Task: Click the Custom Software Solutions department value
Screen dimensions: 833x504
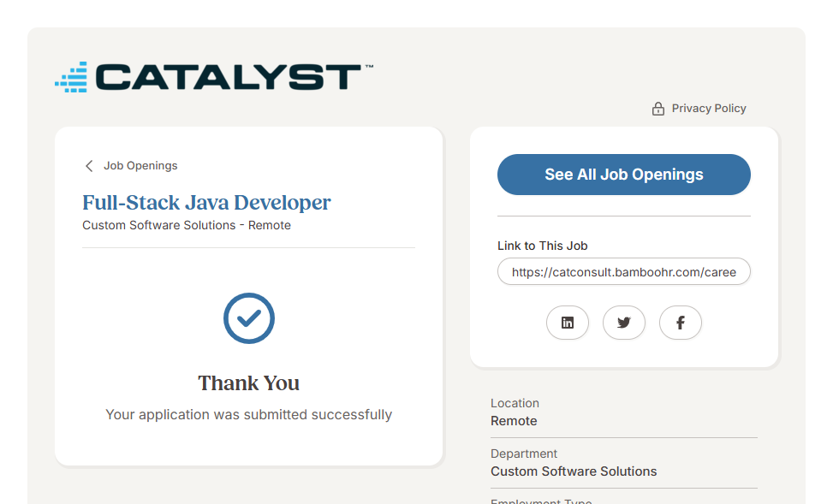Action: (574, 471)
